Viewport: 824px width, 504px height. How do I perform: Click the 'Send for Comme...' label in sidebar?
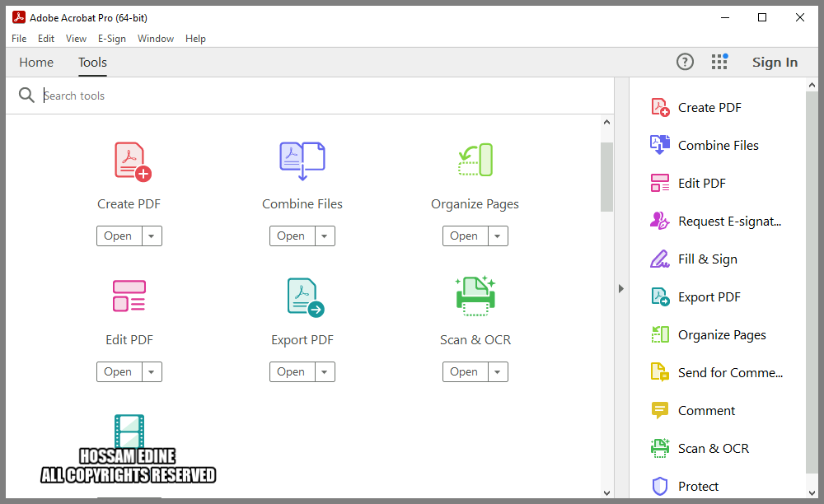tap(730, 373)
